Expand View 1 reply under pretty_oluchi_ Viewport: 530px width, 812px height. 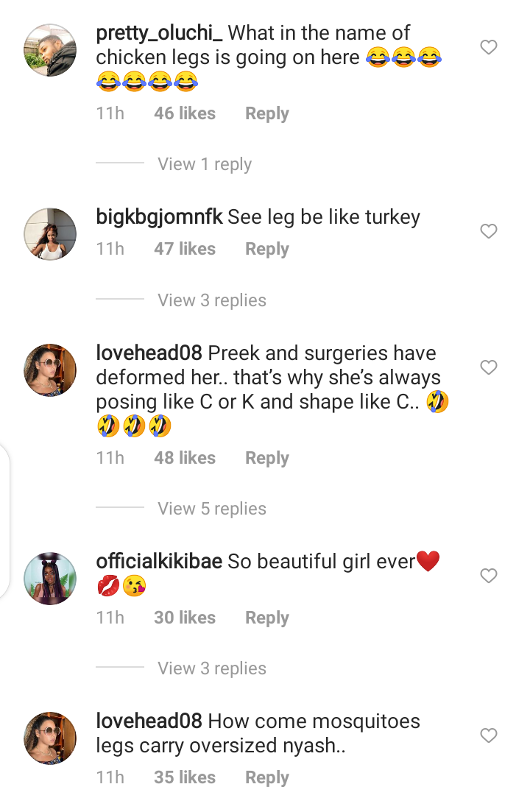pos(204,164)
